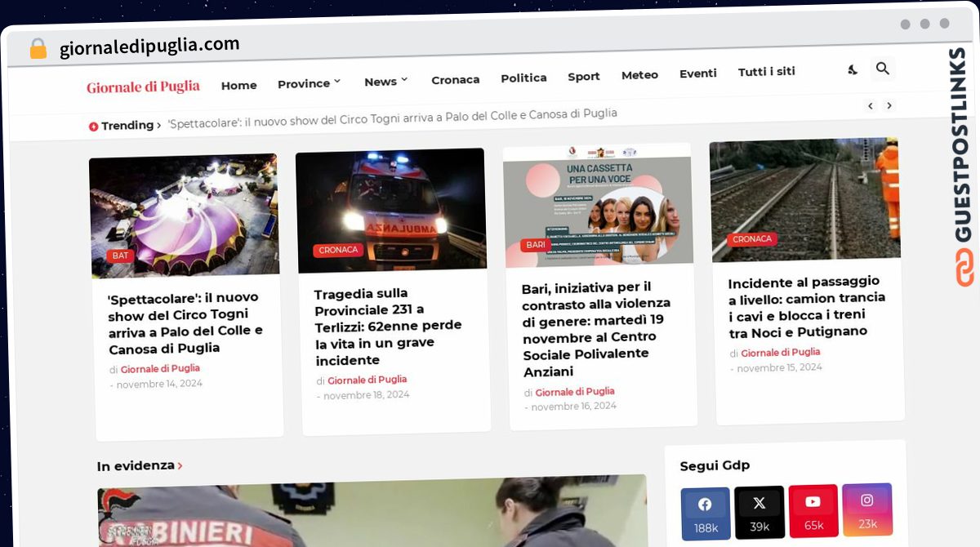980x547 pixels.
Task: Open Bari violenza di genere article title
Action: pos(597,330)
